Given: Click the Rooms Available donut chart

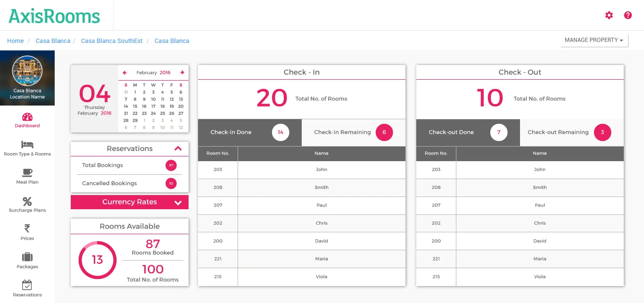Looking at the screenshot, I should [97, 260].
